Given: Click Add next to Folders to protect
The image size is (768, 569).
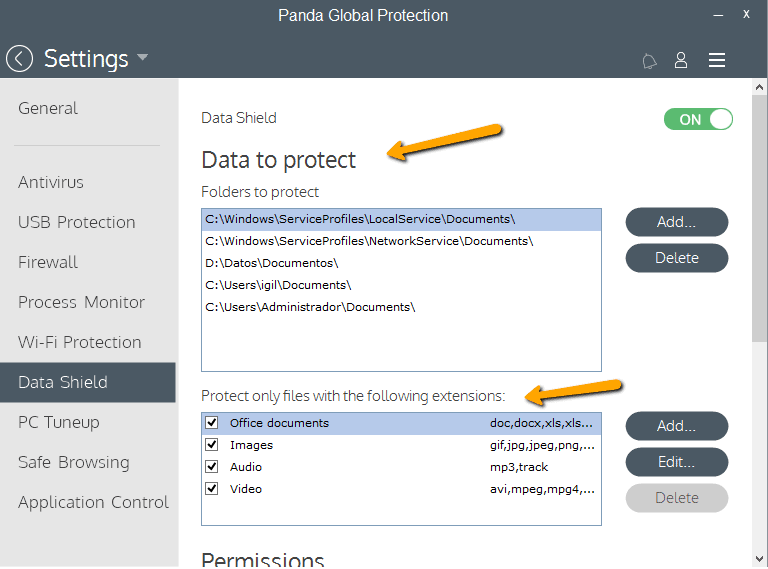Looking at the screenshot, I should pos(676,222).
